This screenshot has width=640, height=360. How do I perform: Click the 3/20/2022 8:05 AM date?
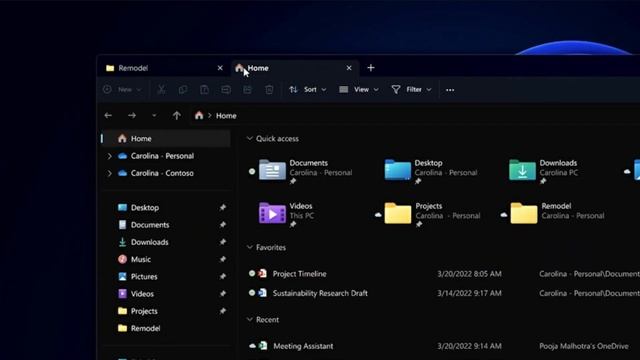click(469, 274)
